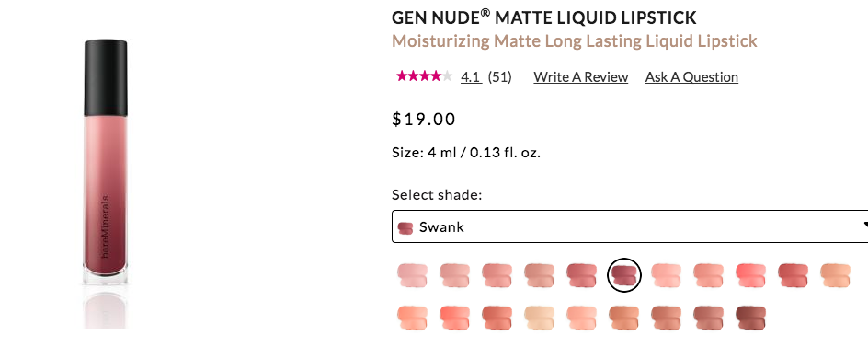Pick the swatch just left of the circled shade

click(x=581, y=275)
